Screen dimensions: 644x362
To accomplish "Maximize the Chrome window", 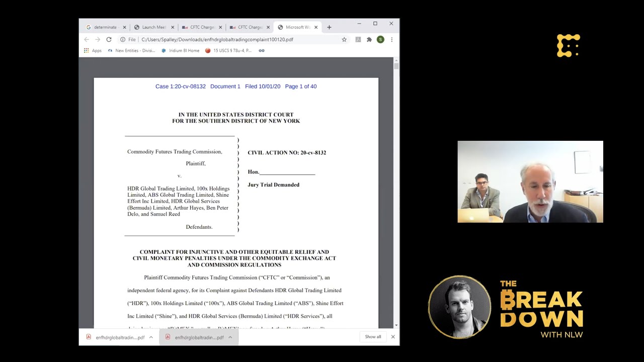I will (x=375, y=24).
